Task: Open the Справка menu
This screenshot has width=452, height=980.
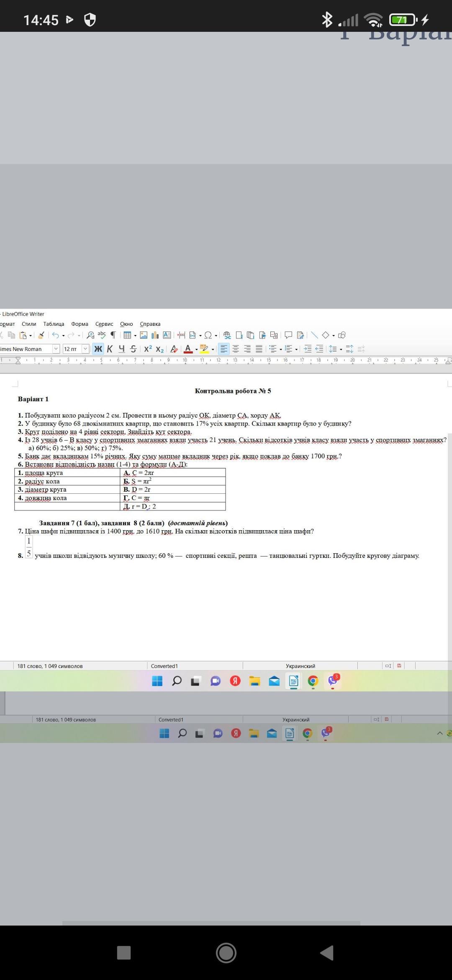Action: [x=150, y=324]
